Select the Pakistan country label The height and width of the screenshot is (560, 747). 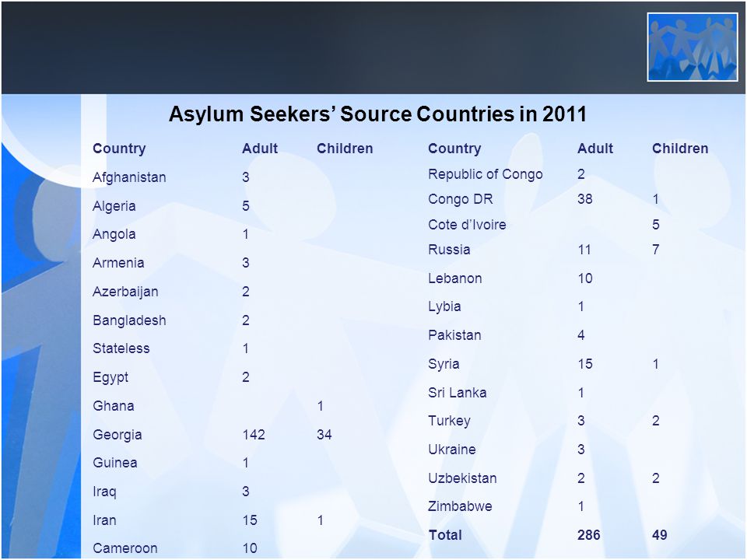pos(454,335)
